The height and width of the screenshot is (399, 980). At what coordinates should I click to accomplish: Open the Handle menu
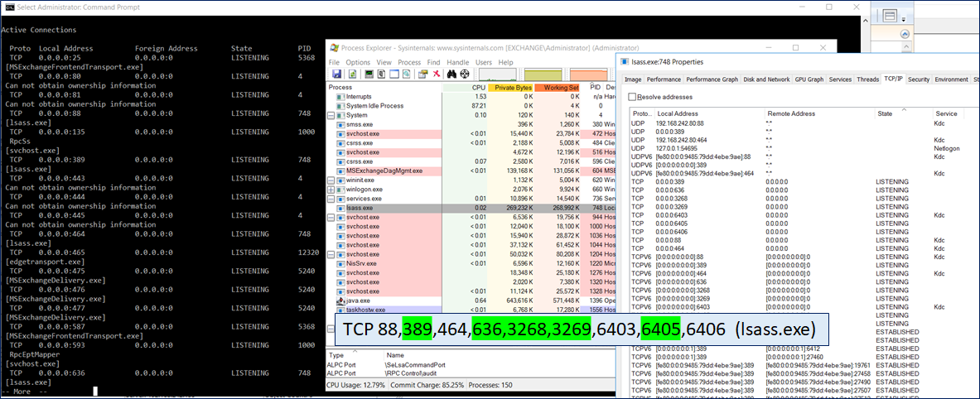(457, 62)
